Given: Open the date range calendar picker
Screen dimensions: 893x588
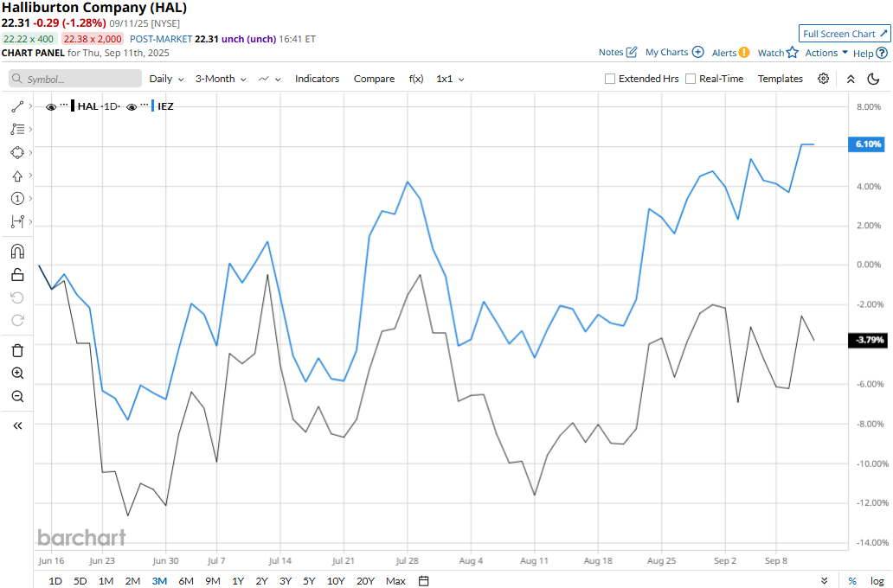Looking at the screenshot, I should pos(423,580).
